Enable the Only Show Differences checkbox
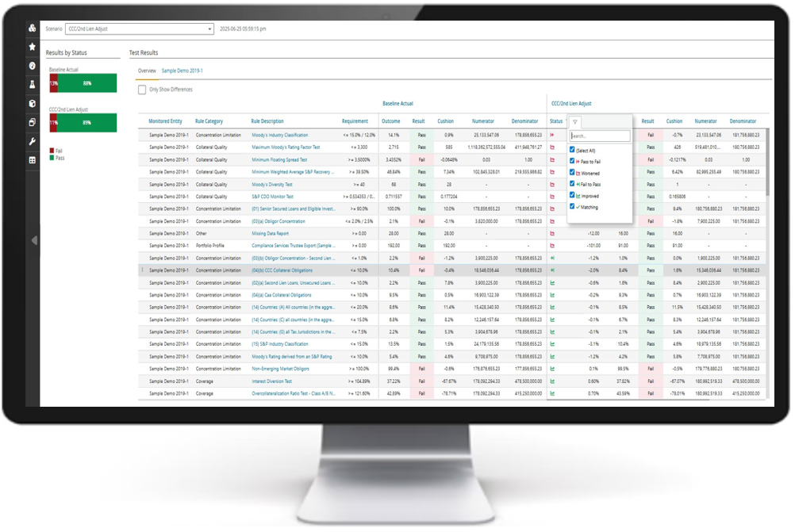 tap(142, 90)
